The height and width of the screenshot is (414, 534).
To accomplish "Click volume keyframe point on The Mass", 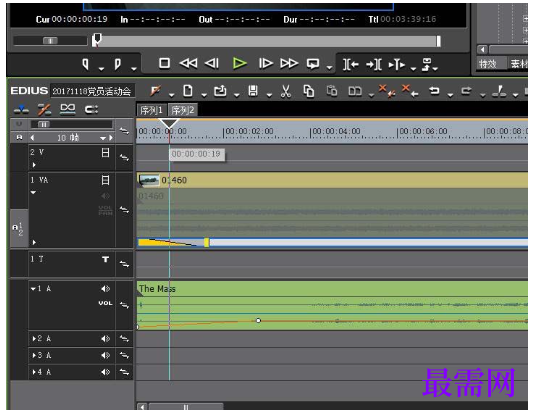I will click(x=258, y=320).
